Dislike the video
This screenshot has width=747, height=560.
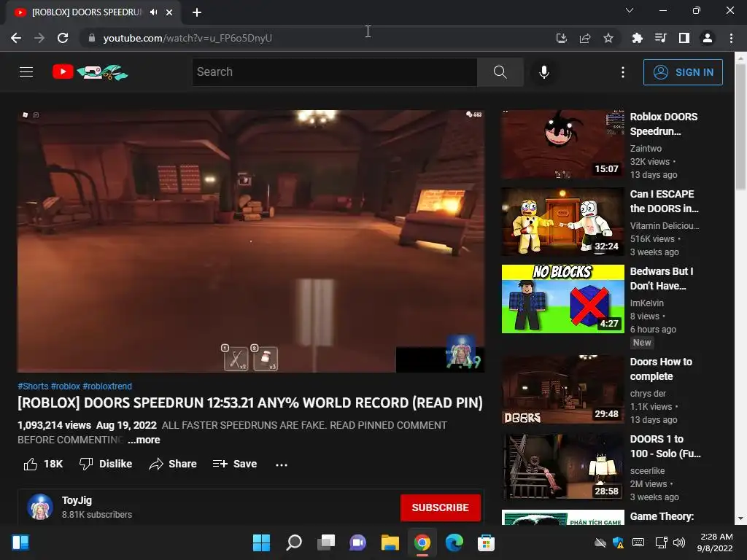106,464
